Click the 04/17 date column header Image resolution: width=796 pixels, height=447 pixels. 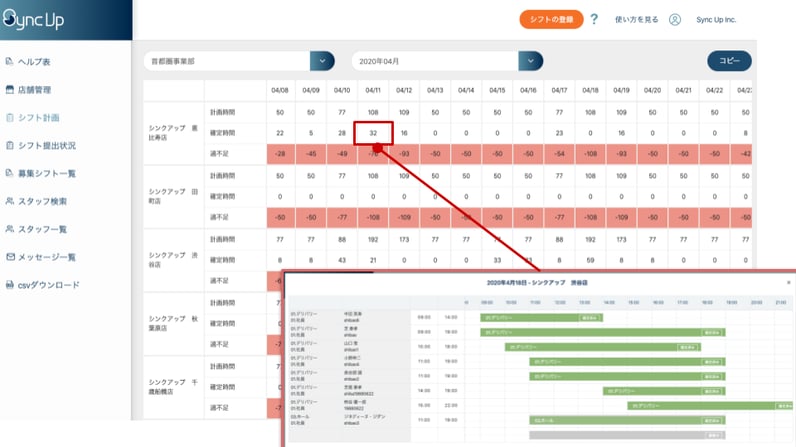[559, 90]
